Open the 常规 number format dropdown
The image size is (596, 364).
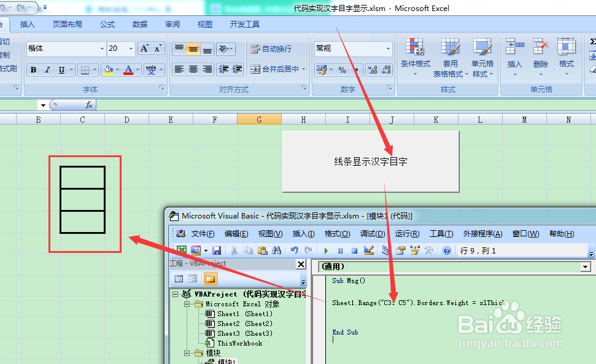coord(387,48)
